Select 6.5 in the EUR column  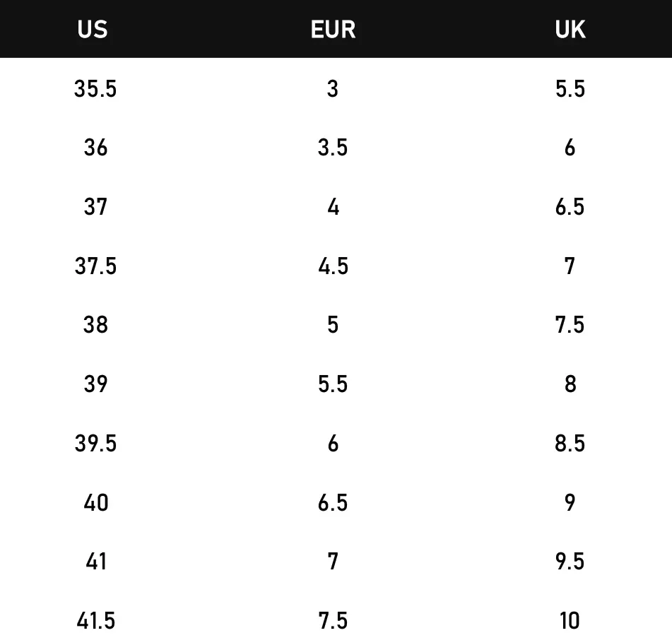(x=333, y=503)
